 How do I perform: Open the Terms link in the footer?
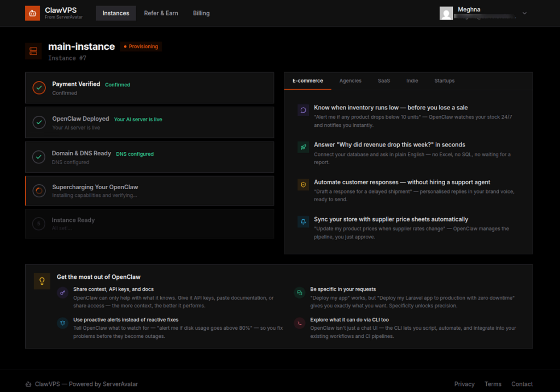(493, 384)
